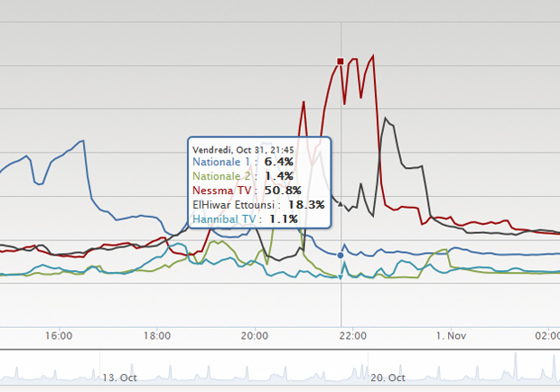
Task: Click 'Nationale 1' in the tooltip
Action: point(221,162)
